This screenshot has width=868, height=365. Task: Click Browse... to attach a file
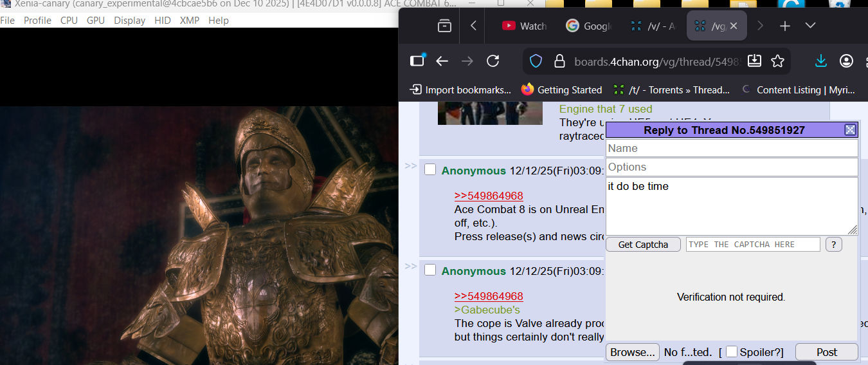633,352
